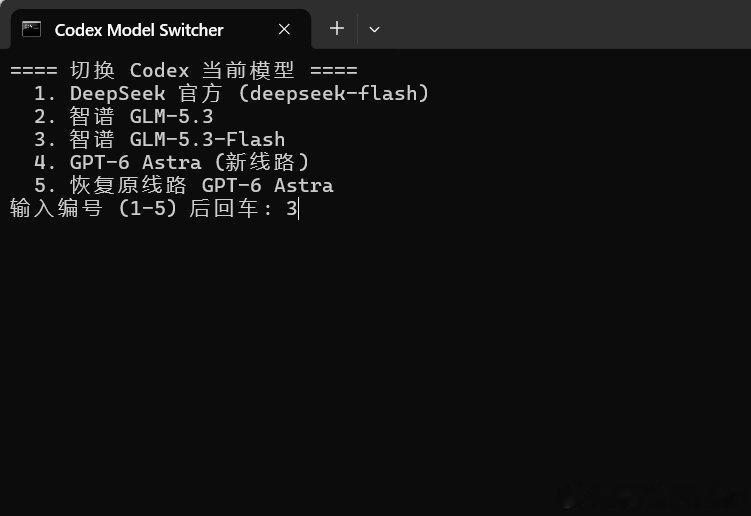Close the Codex Model Switcher tab
This screenshot has height=516, width=751.
click(x=284, y=30)
